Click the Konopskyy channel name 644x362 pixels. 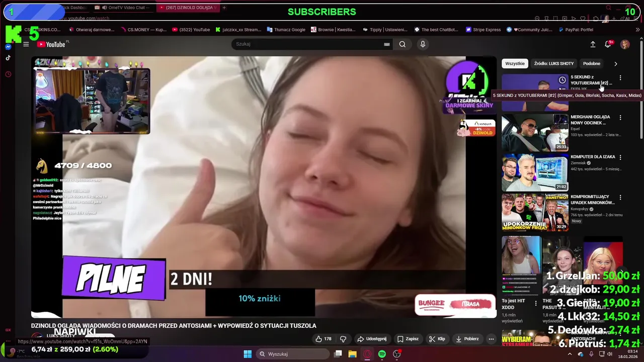tap(580, 209)
